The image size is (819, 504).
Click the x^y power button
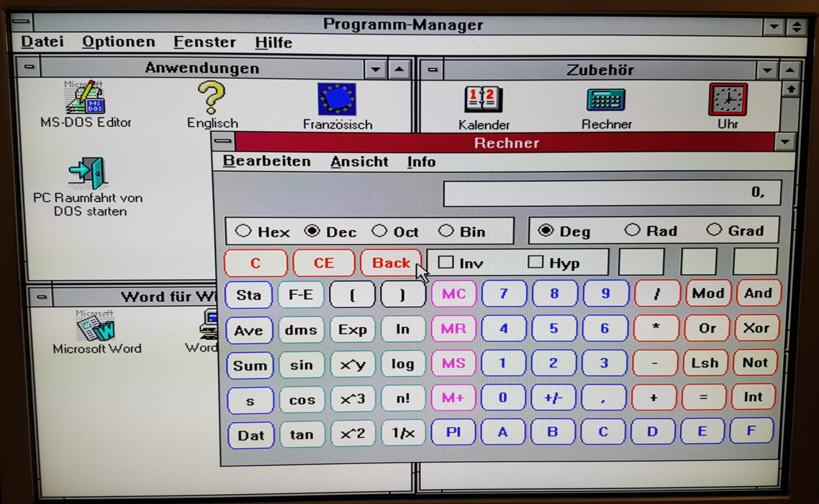[352, 364]
